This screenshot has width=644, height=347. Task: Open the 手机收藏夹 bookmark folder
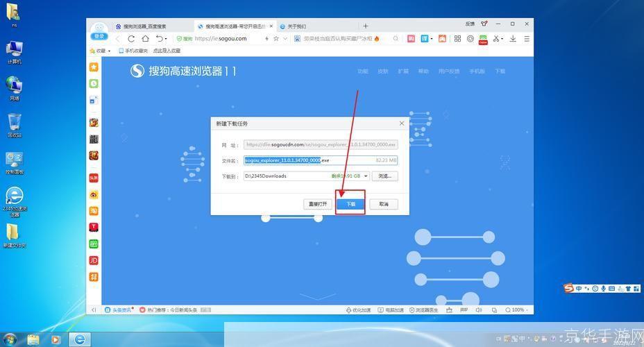point(133,51)
